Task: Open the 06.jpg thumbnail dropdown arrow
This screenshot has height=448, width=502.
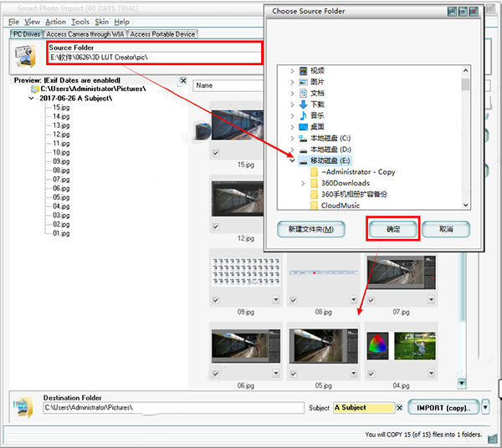Action: tap(276, 373)
